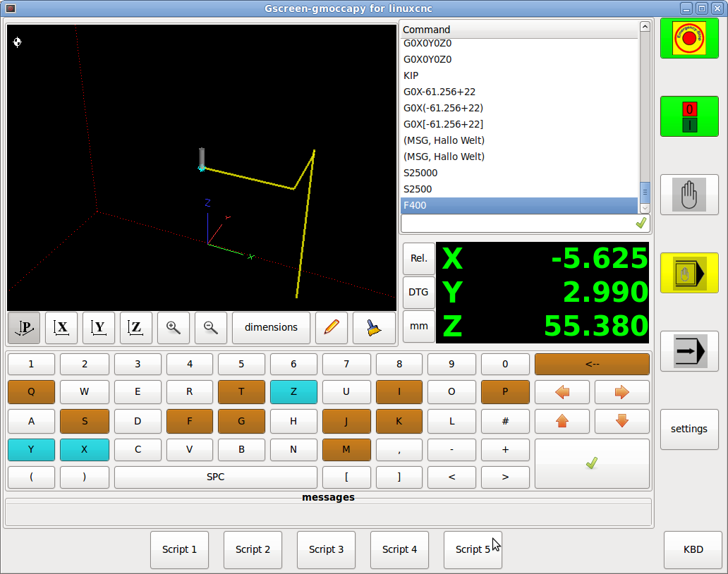Switch to manual mode hand icon

689,195
